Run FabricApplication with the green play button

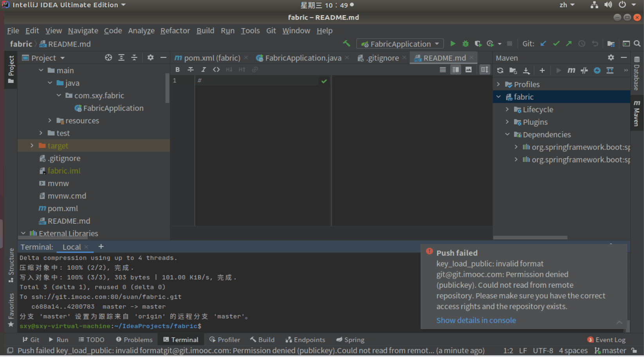pos(453,43)
